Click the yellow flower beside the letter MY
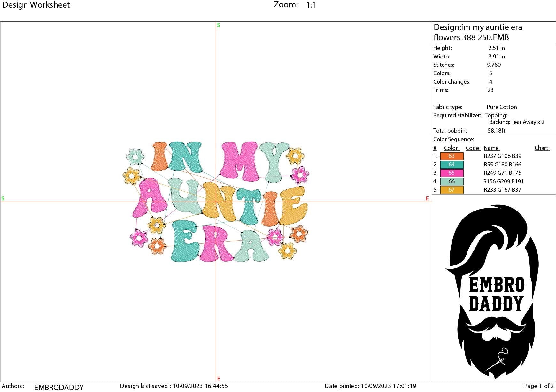The height and width of the screenshot is (392, 556). click(295, 156)
